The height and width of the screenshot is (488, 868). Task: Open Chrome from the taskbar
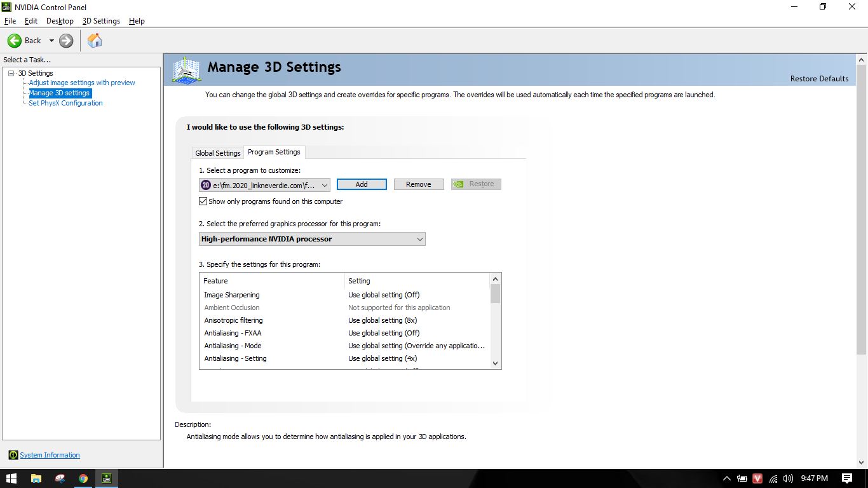coord(83,478)
